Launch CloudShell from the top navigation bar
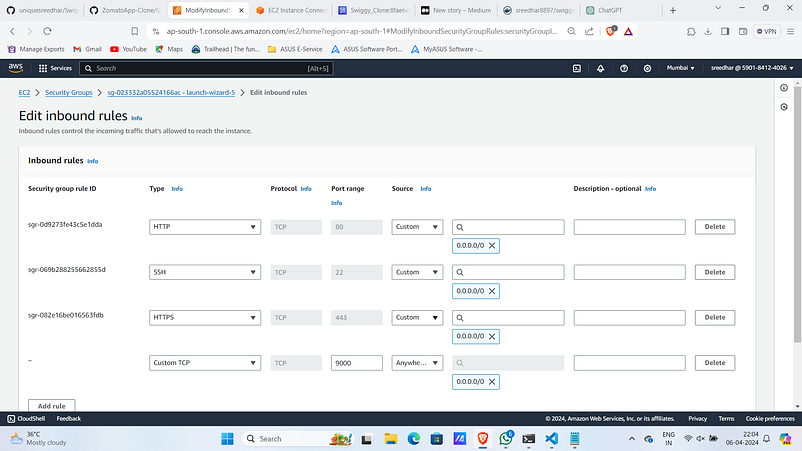 [576, 68]
